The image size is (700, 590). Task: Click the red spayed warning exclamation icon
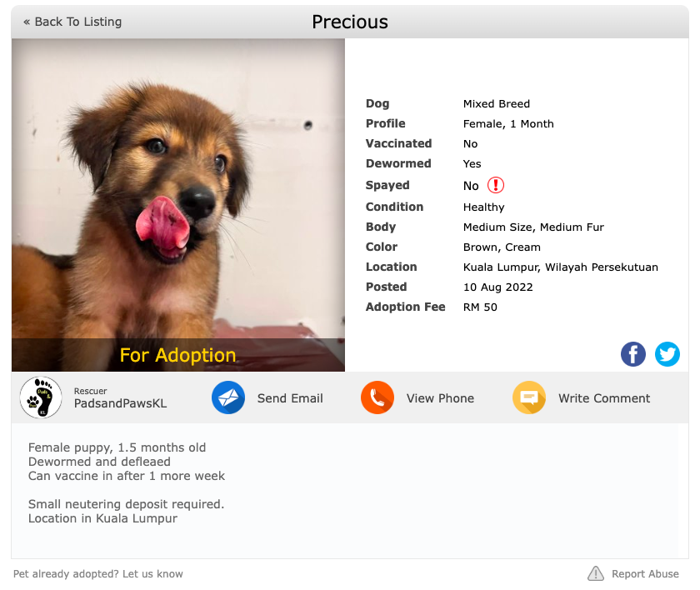496,185
